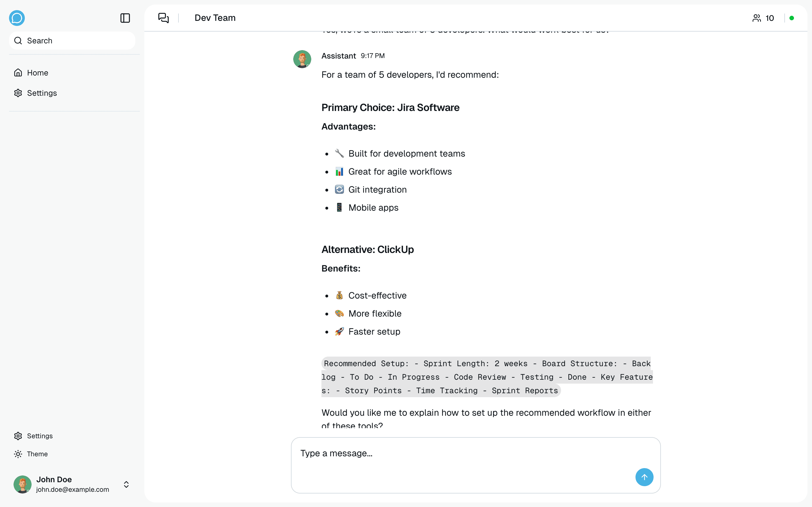
Task: Click the Assistant avatar in chat
Action: coord(302,59)
